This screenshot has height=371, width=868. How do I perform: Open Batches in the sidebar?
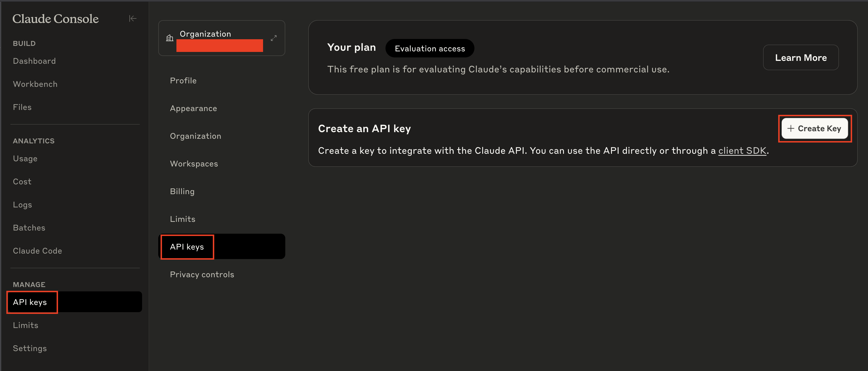(29, 228)
